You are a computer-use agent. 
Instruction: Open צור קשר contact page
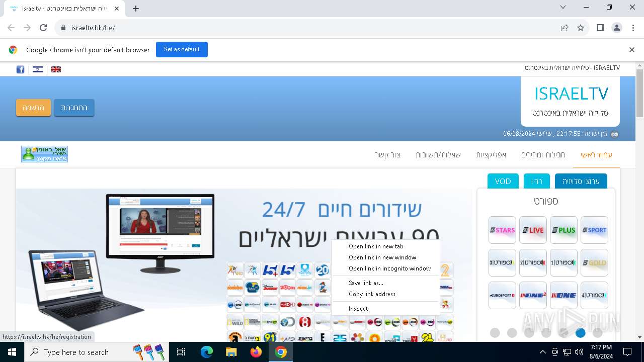388,155
